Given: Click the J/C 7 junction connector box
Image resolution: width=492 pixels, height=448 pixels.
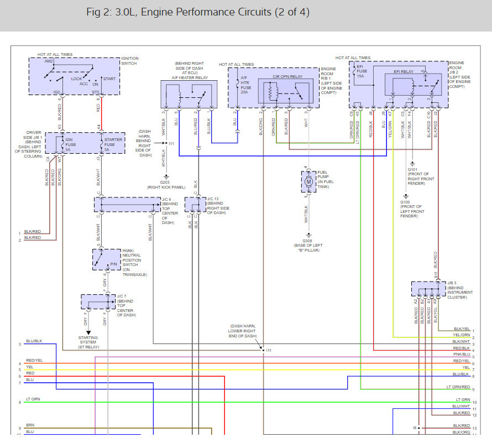Looking at the screenshot, I should [98, 301].
